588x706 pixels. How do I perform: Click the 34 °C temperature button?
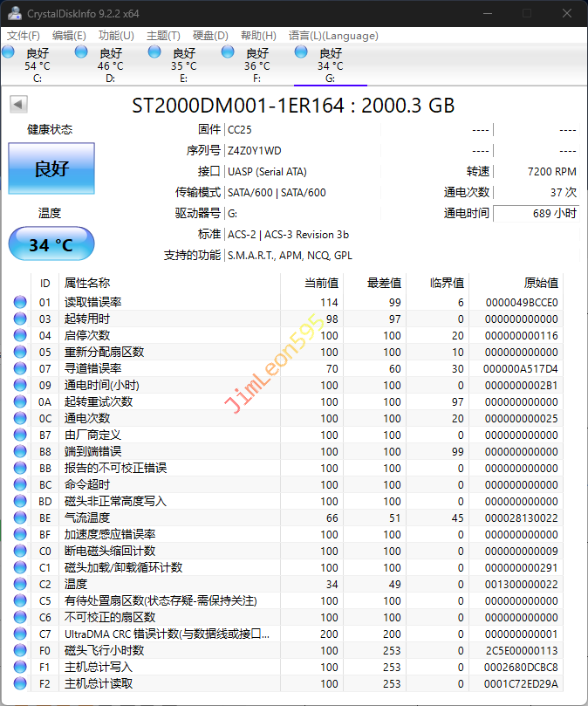[51, 244]
